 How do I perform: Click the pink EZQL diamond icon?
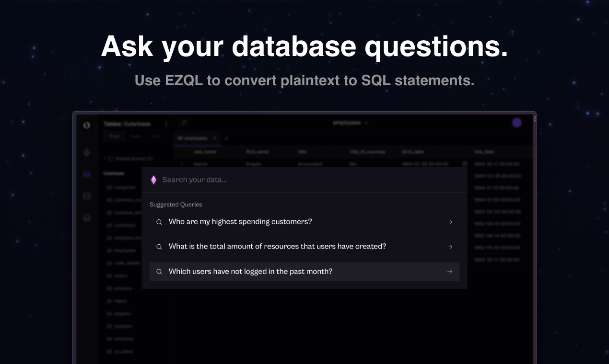153,180
